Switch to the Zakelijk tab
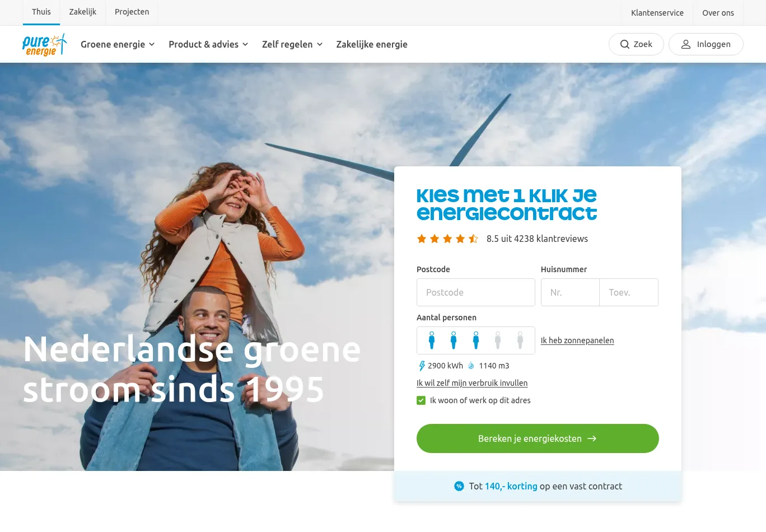 pyautogui.click(x=83, y=12)
